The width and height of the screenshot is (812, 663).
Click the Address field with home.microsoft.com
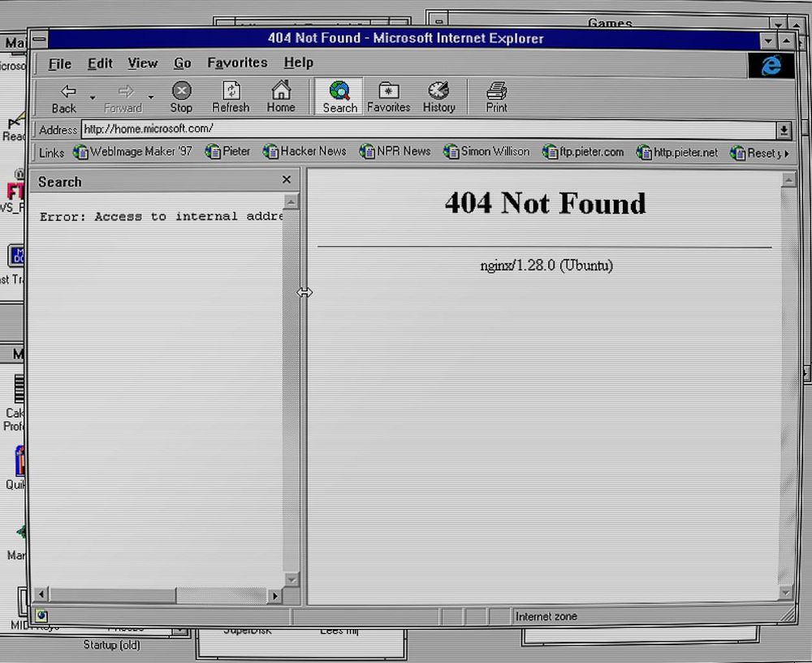[x=428, y=129]
